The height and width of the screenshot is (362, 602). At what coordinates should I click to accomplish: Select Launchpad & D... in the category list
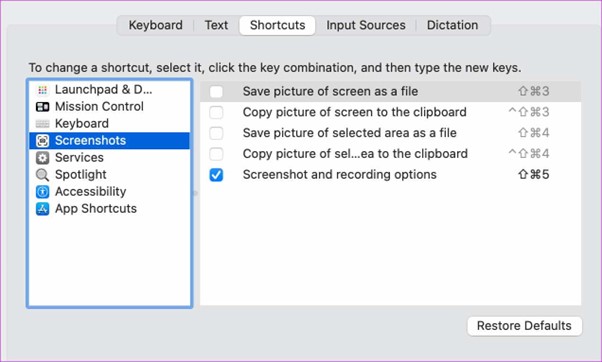(x=104, y=89)
